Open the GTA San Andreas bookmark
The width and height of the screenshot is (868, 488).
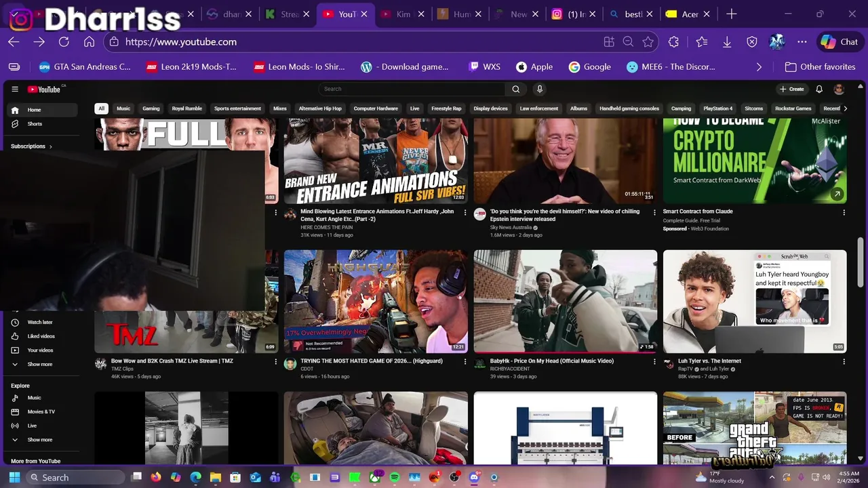[85, 67]
